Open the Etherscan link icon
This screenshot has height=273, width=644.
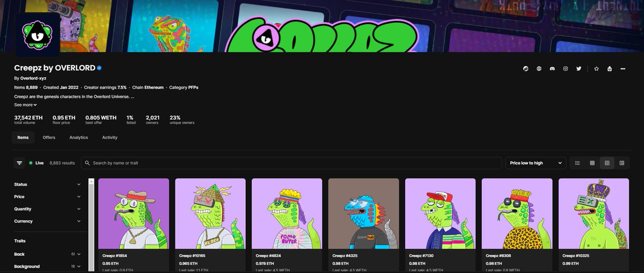pos(526,69)
